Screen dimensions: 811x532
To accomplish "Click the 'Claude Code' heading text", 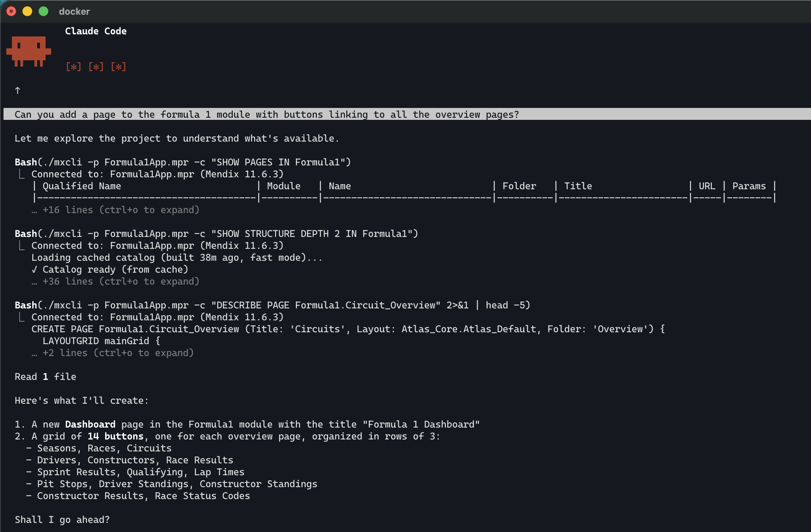I will click(x=96, y=31).
